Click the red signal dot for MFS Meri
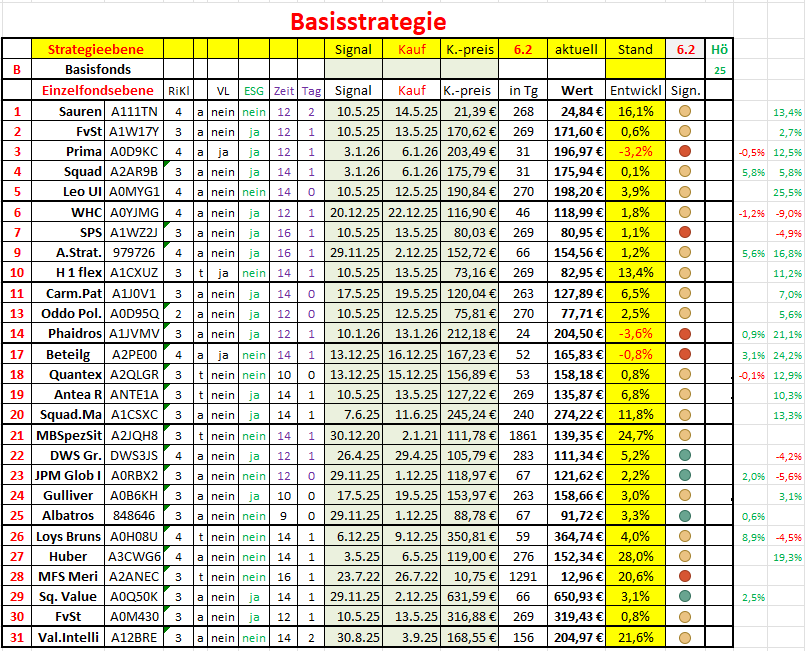 685,576
